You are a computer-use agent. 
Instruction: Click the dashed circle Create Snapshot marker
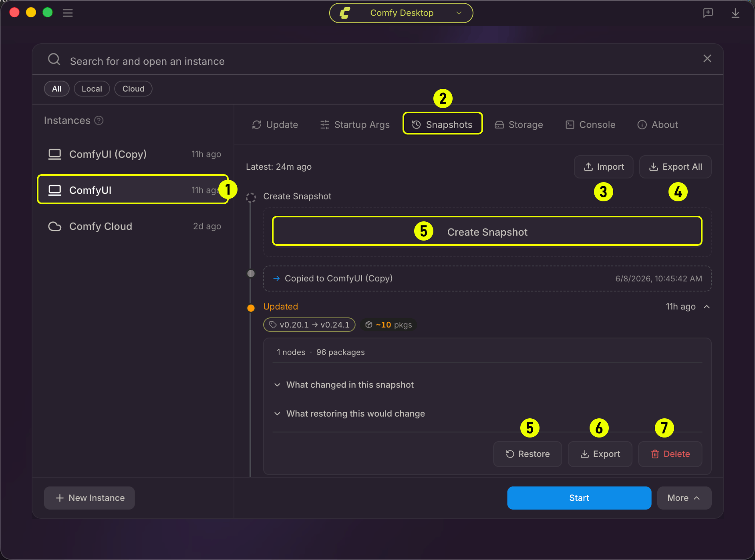(251, 197)
